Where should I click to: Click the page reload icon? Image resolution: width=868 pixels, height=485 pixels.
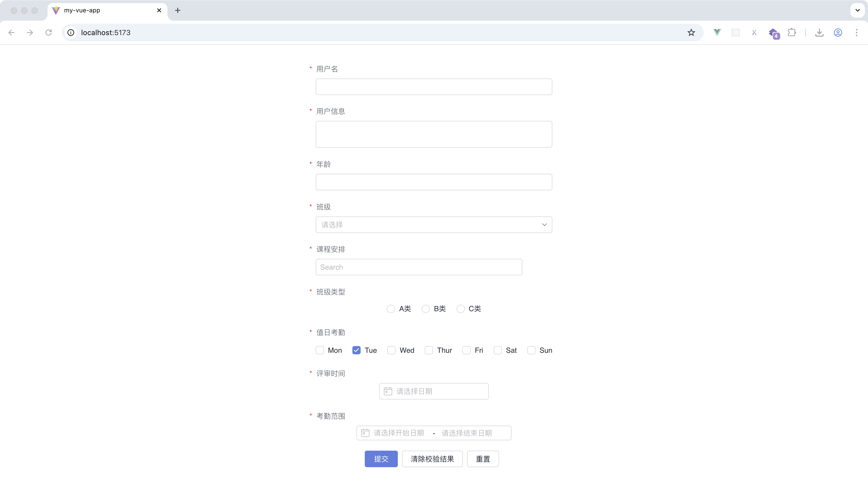49,32
